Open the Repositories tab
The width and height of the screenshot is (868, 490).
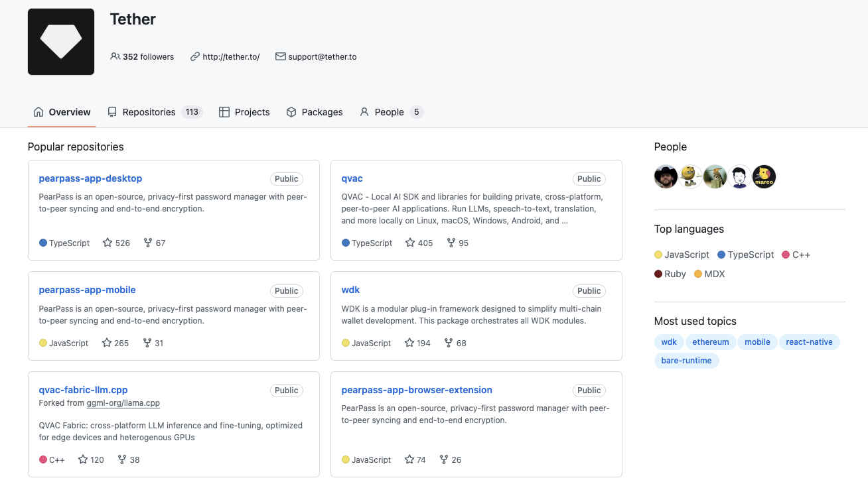[x=155, y=112]
